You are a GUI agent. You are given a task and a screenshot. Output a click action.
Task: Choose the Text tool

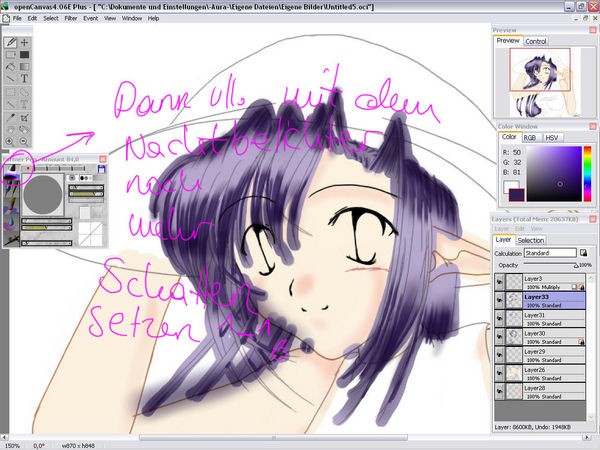[24, 79]
